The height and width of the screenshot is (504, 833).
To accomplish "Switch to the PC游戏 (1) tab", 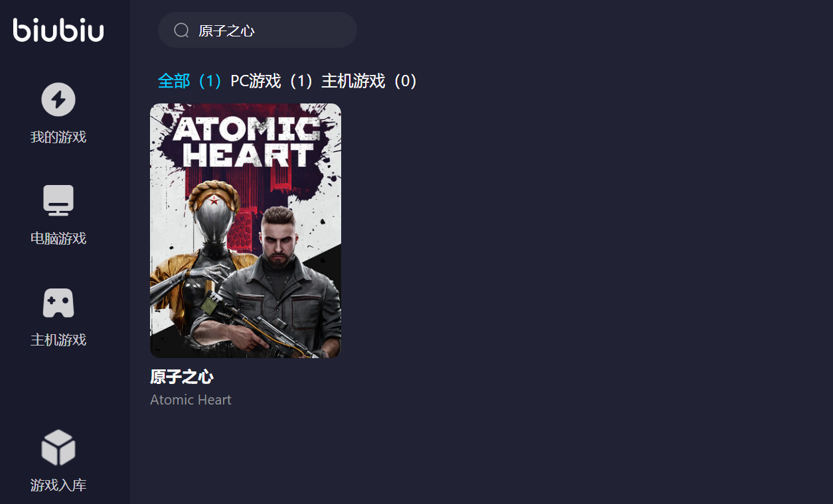I will coord(271,81).
